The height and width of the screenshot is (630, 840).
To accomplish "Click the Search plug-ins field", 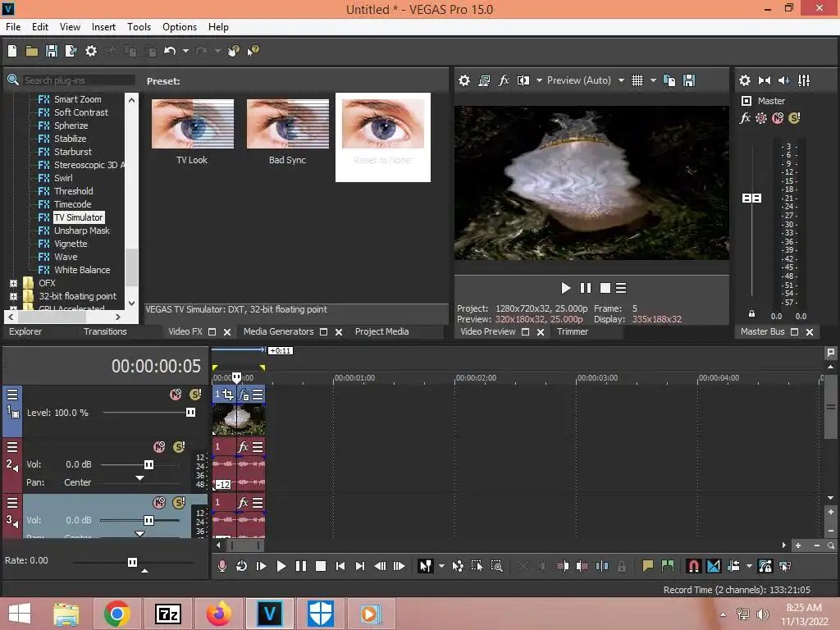I will [78, 80].
